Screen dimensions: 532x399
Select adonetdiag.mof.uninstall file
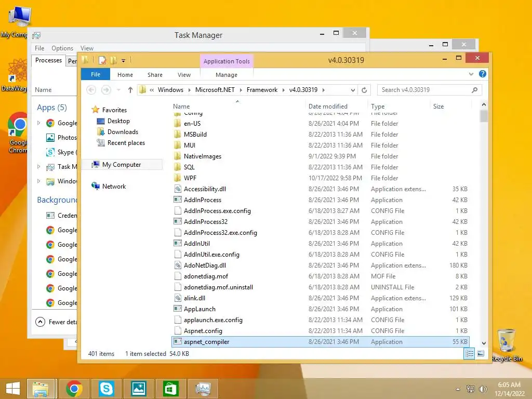tap(218, 287)
